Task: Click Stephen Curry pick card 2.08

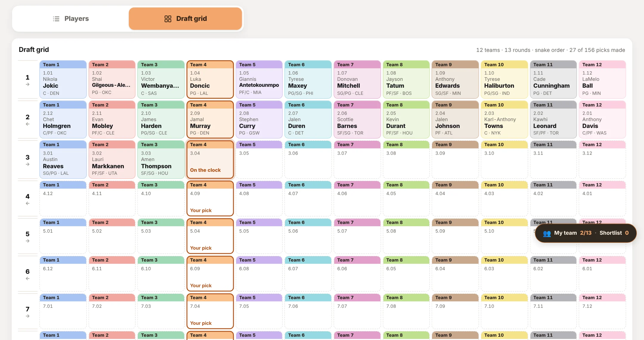Action: click(259, 119)
